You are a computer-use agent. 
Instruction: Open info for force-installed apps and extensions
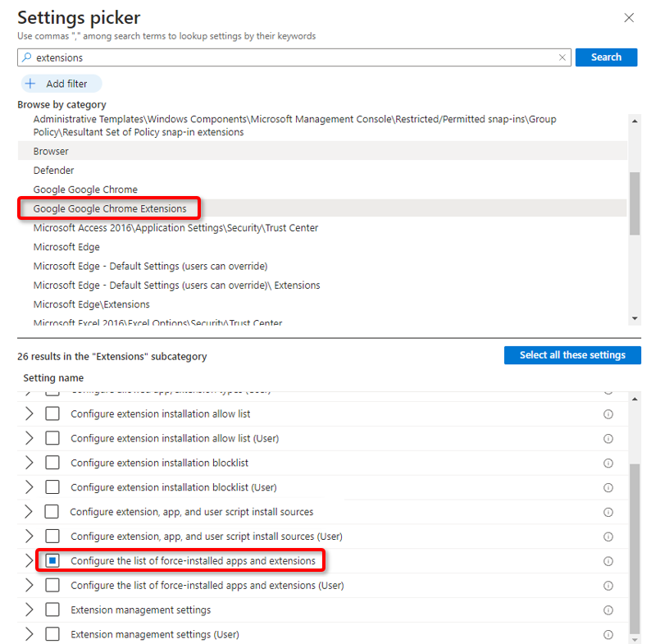tap(608, 562)
